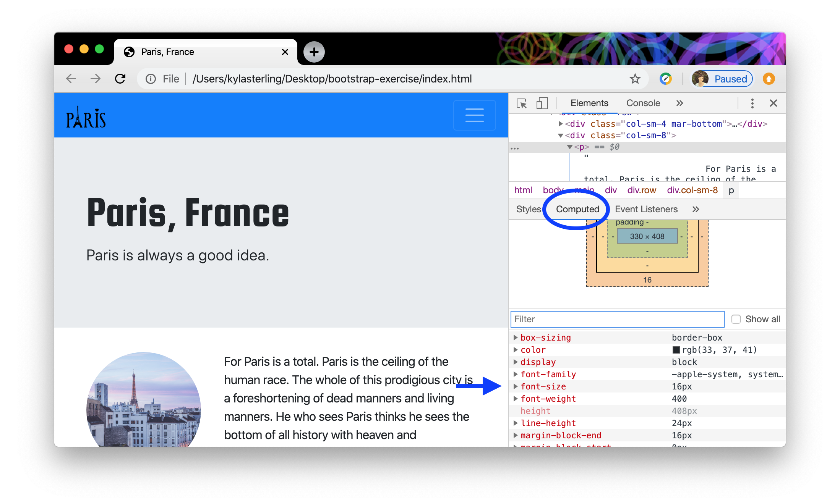Expand the font-size computed property
This screenshot has width=840, height=504.
tap(516, 386)
